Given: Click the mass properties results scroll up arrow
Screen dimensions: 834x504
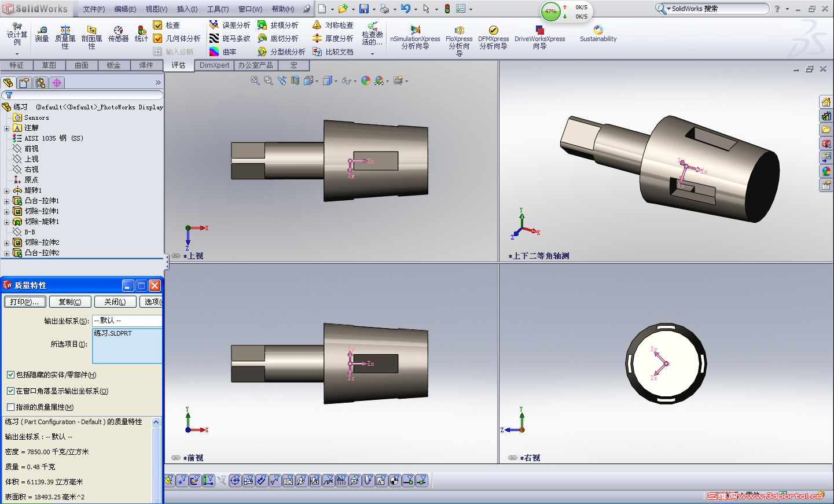Looking at the screenshot, I should coord(156,422).
